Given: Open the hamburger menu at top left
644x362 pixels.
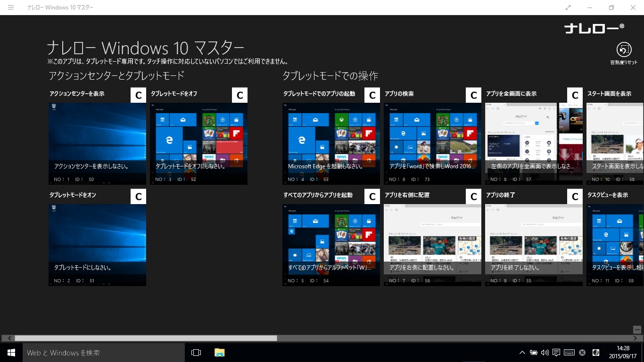Looking at the screenshot, I should click(11, 8).
